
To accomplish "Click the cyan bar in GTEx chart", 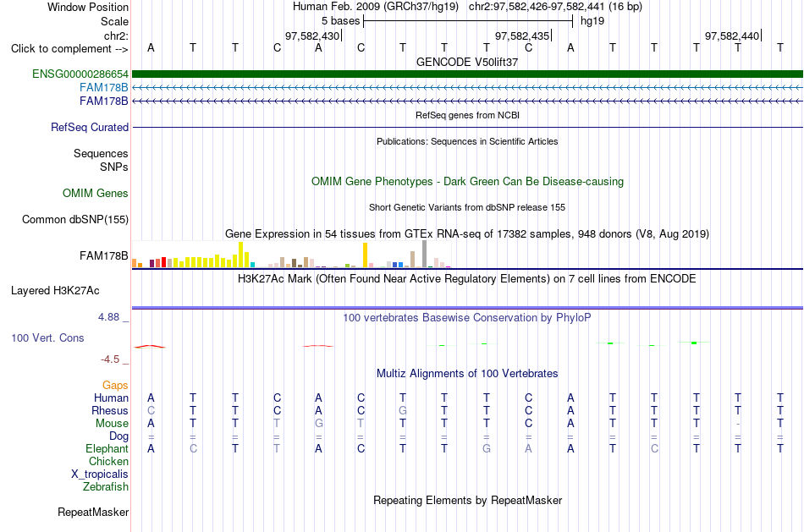I will (253, 265).
